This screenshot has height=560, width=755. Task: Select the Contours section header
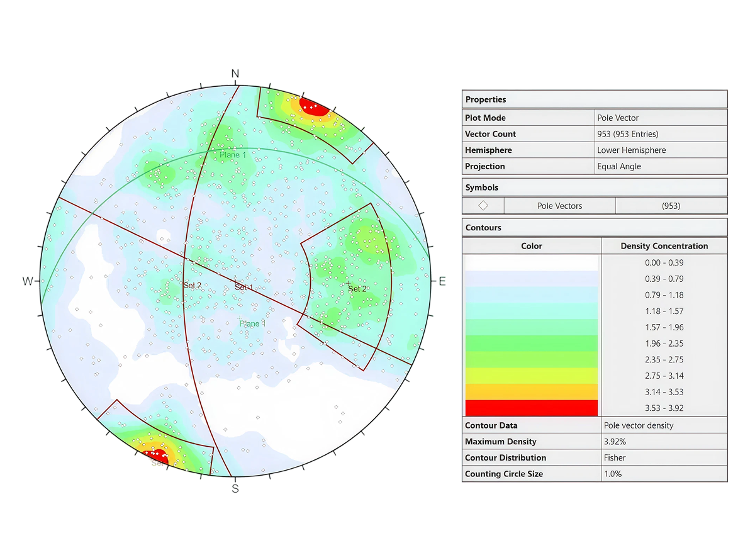tap(483, 228)
